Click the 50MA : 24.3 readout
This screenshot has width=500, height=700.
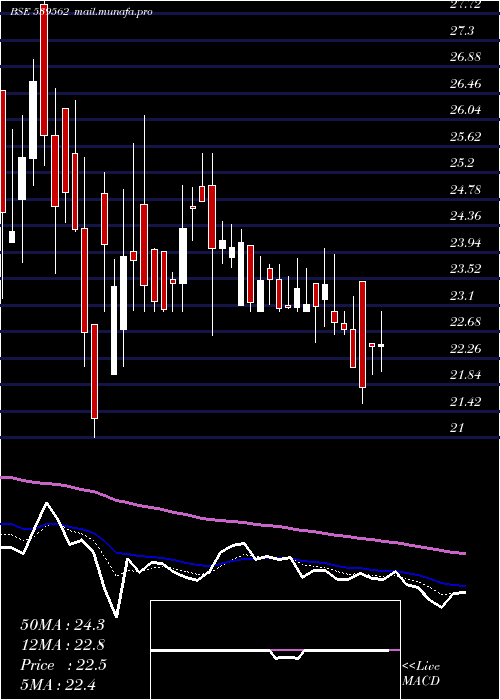(x=62, y=625)
